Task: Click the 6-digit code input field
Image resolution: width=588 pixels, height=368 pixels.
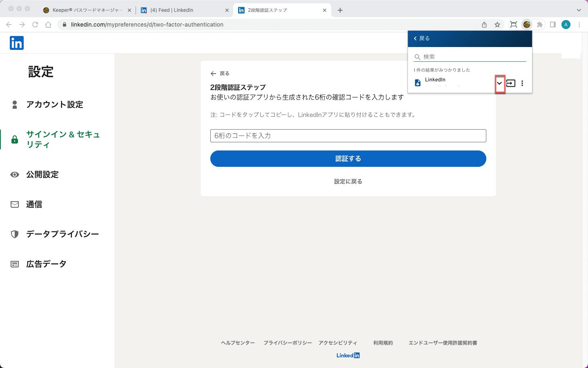Action: click(348, 136)
